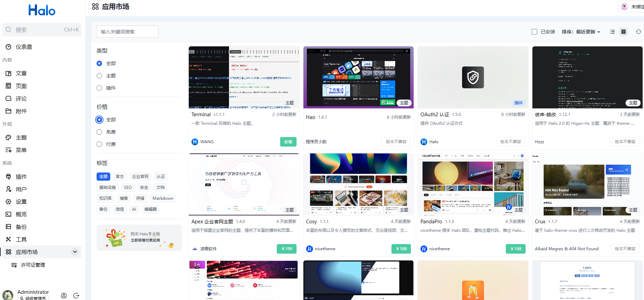Select 全部 radio under 价格
The image size is (644, 300).
[x=99, y=120]
